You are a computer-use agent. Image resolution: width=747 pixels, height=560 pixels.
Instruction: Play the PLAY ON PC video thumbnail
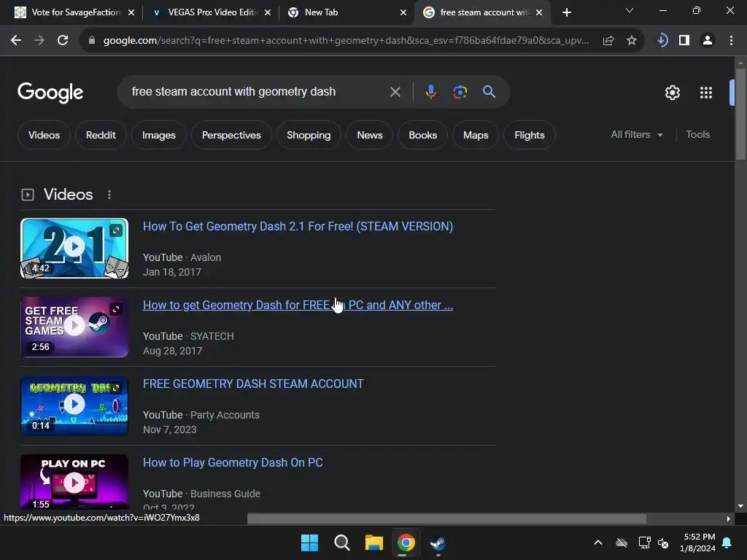click(x=74, y=482)
